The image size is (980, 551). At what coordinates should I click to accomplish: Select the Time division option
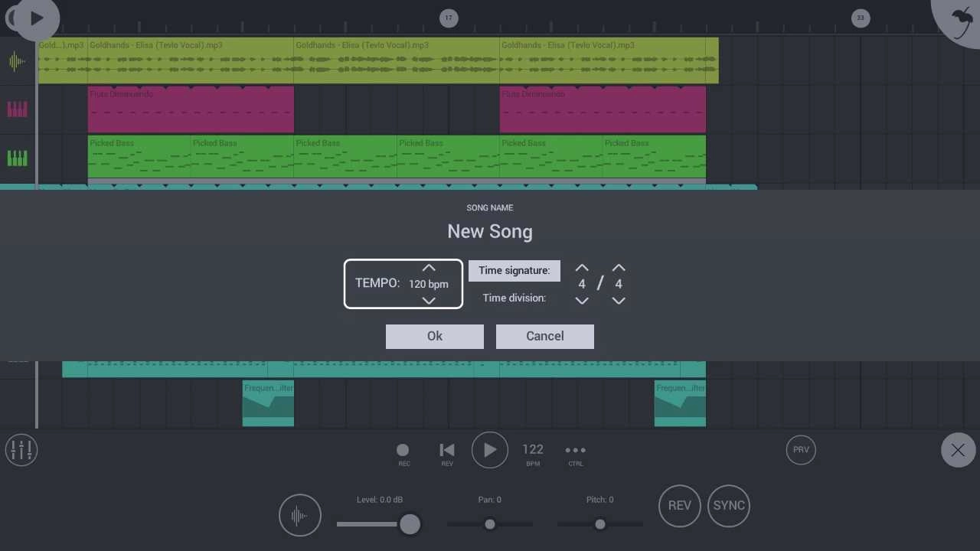(x=514, y=298)
